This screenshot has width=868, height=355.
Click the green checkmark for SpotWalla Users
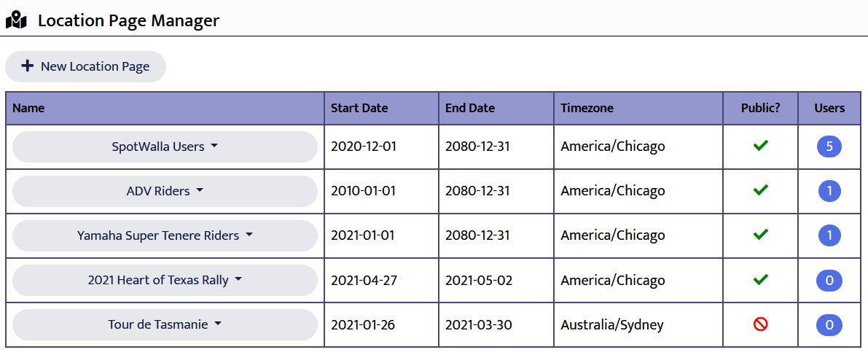(761, 147)
